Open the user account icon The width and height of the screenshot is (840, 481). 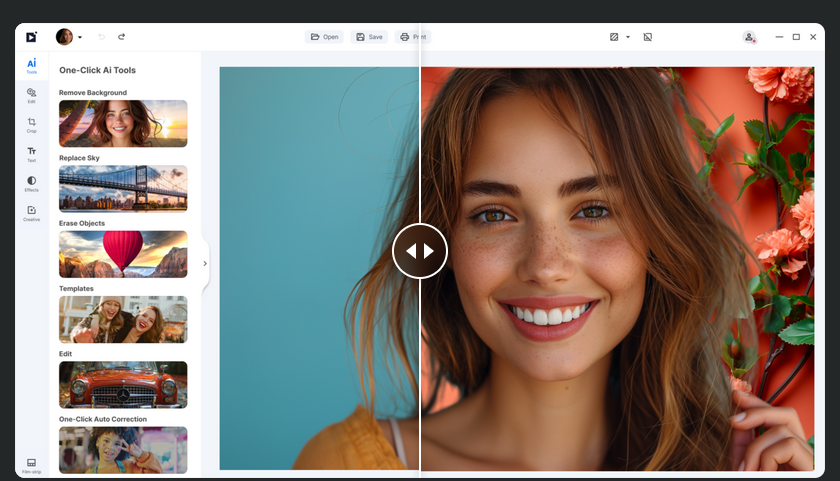749,37
